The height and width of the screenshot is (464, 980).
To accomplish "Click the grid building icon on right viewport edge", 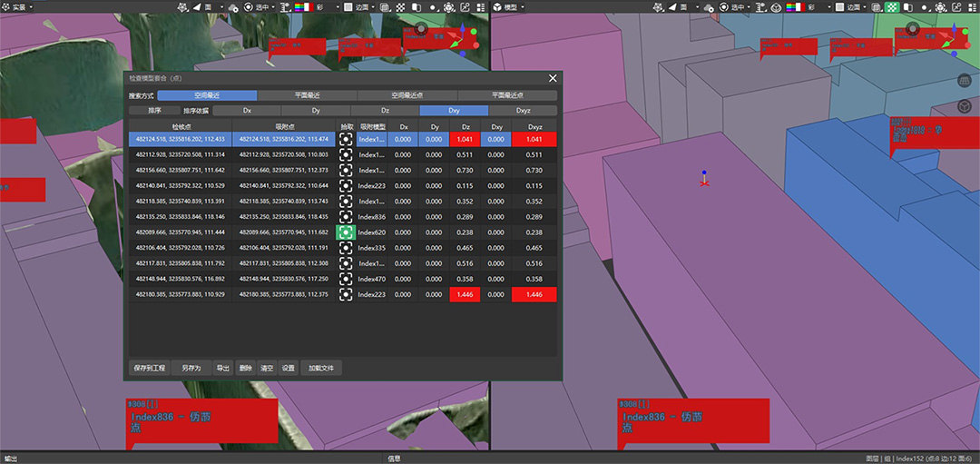I will coord(965,81).
